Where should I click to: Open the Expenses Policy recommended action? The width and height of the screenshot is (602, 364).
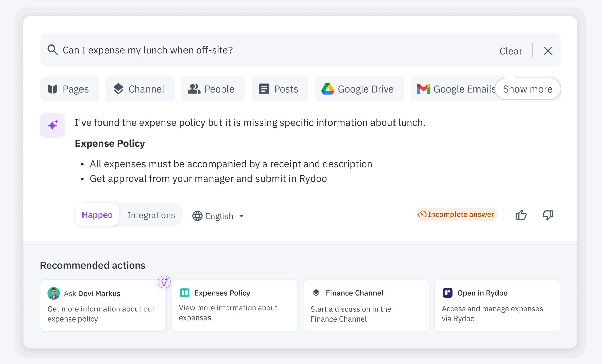[234, 306]
